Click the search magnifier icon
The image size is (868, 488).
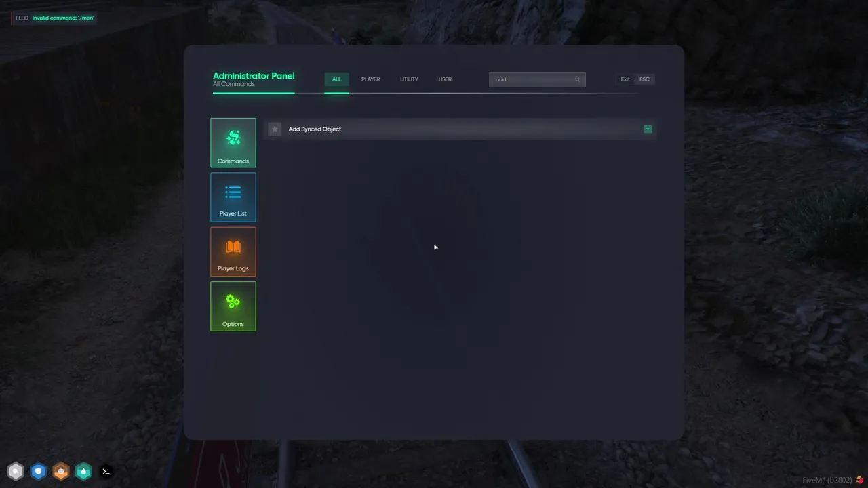[x=577, y=79]
